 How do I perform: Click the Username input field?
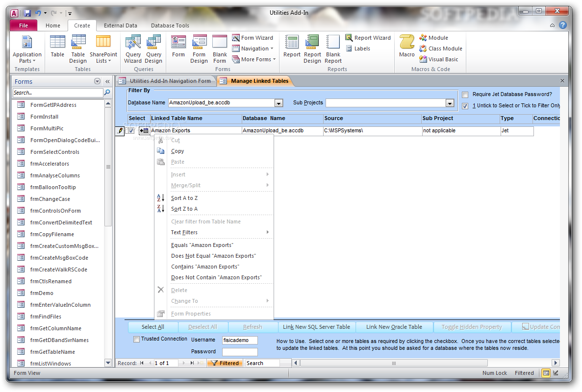pyautogui.click(x=240, y=340)
